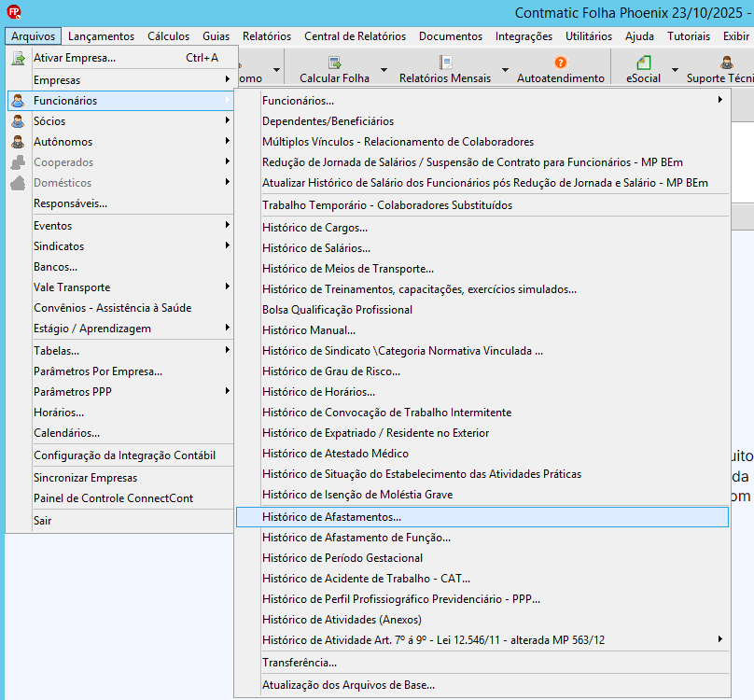The width and height of the screenshot is (754, 700).
Task: Open the Integrações menu
Action: pyautogui.click(x=524, y=36)
